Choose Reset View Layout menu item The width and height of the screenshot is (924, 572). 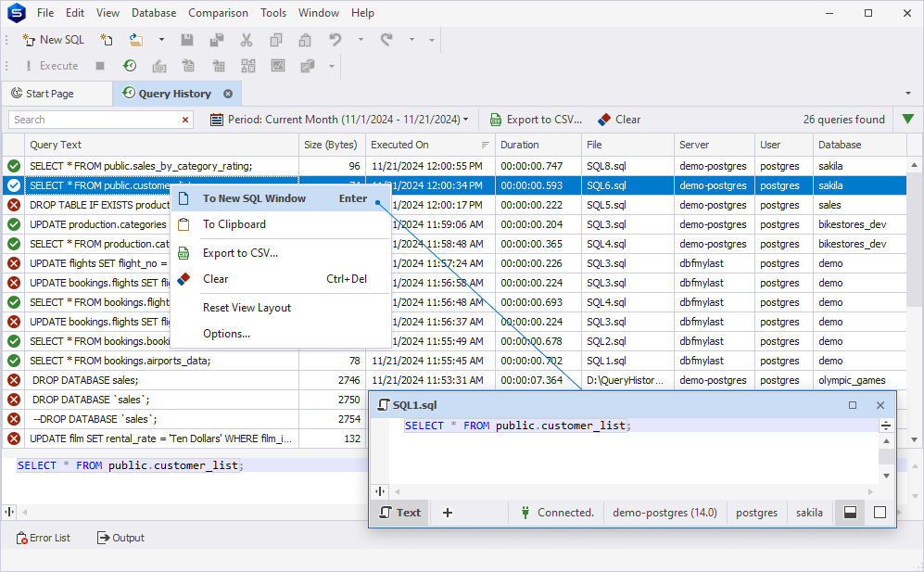point(281,308)
